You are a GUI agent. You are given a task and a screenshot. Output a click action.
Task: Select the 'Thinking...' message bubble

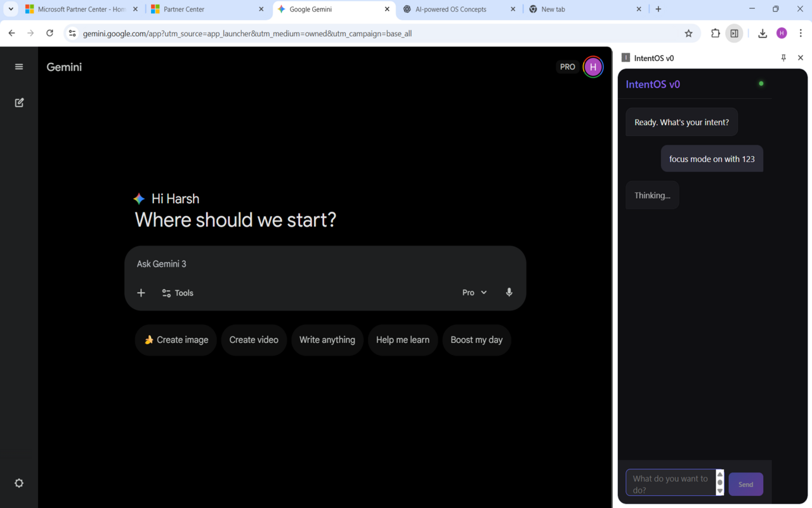[652, 195]
